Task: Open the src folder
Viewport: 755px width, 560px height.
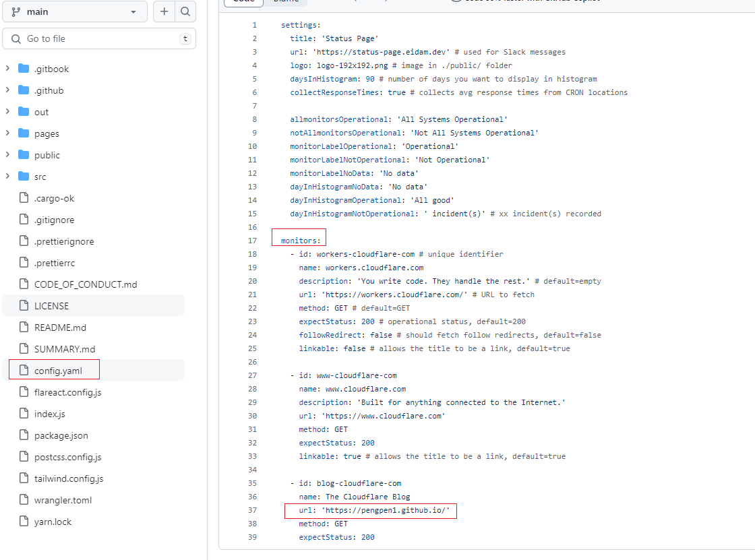Action: tap(40, 177)
